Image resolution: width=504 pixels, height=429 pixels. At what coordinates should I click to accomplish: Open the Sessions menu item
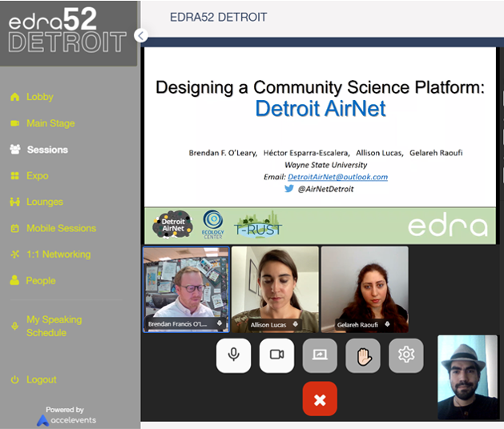coord(47,150)
